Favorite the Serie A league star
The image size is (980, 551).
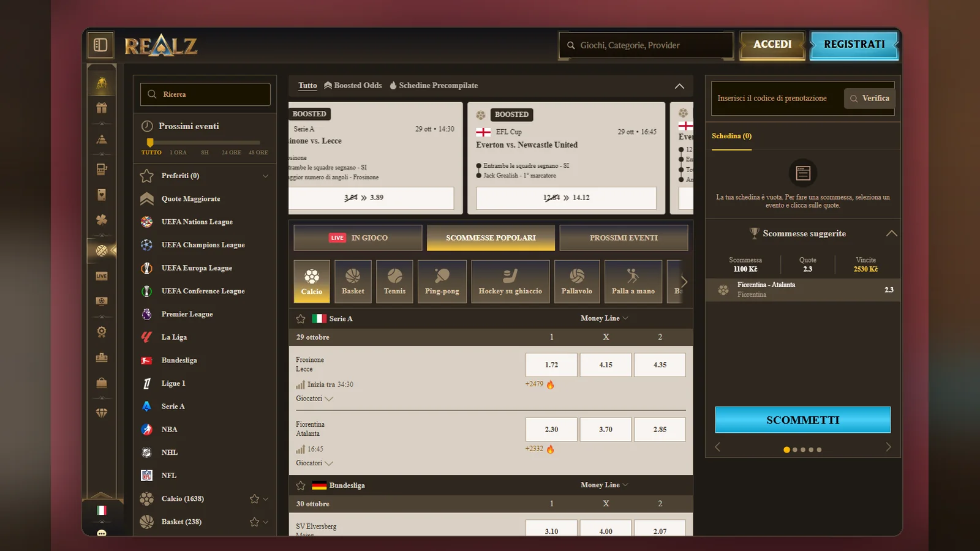(301, 319)
